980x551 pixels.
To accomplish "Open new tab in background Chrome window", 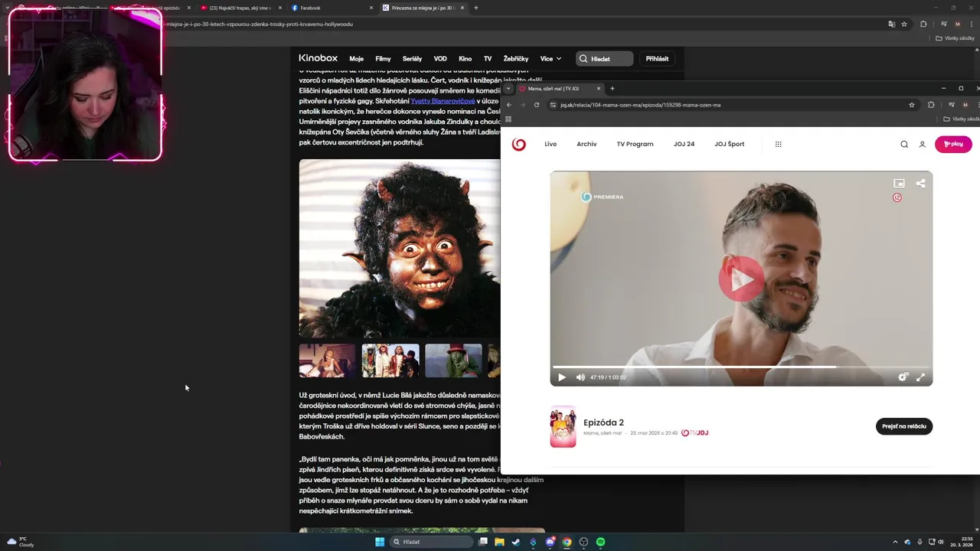I will [x=476, y=8].
